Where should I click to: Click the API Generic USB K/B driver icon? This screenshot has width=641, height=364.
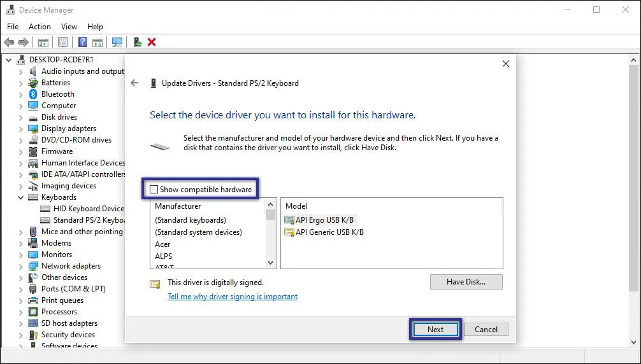point(289,232)
